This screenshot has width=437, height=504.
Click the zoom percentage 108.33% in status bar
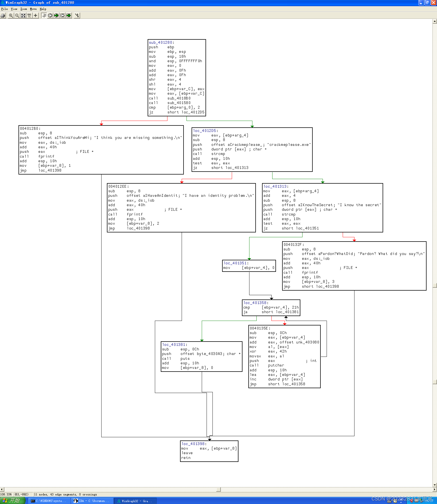pyautogui.click(x=6, y=494)
